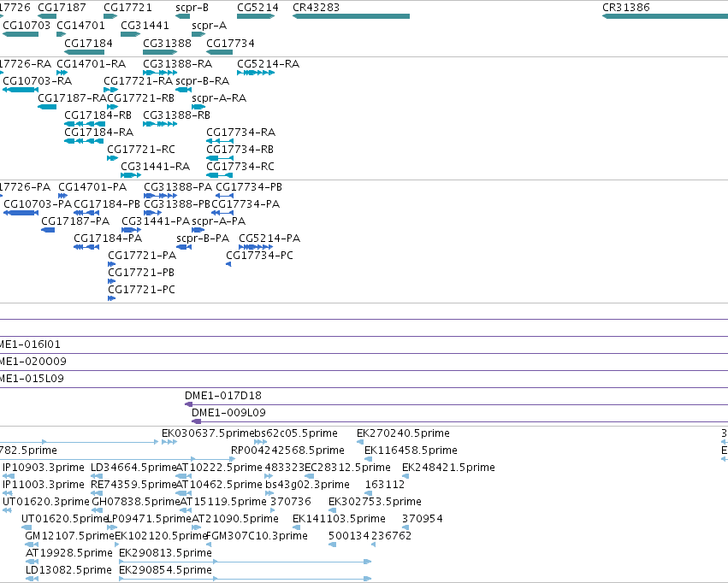
Task: Click protein scpr-A-PA
Action: (198, 230)
